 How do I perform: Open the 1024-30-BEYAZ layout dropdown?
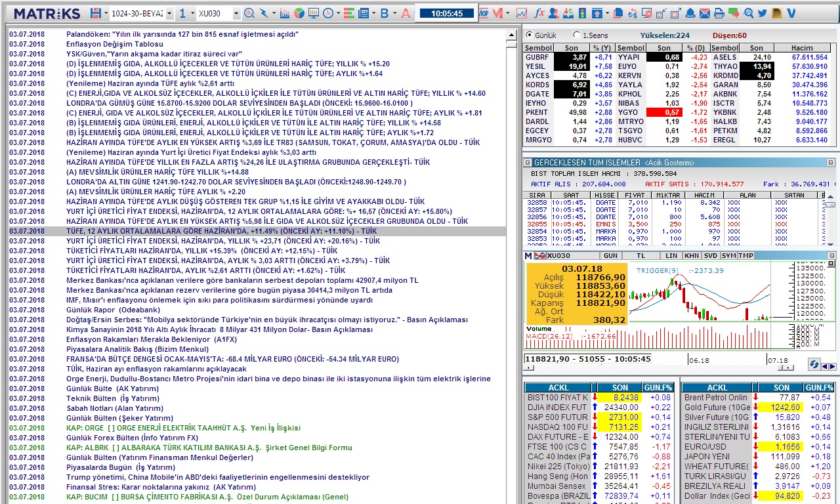point(169,13)
